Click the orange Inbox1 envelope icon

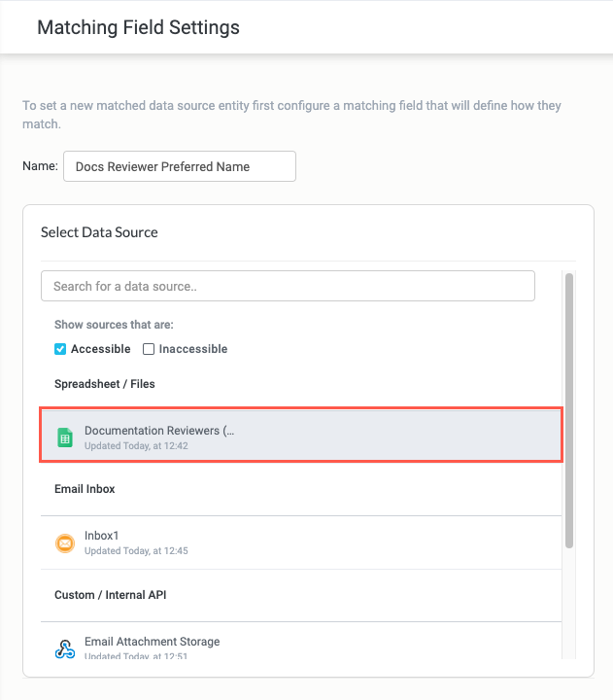point(65,543)
